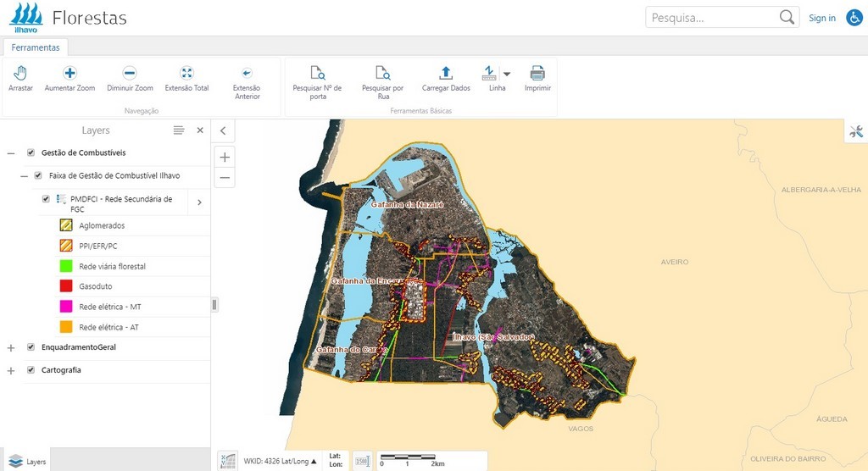Open the Linha tool dropdown arrow

(507, 74)
